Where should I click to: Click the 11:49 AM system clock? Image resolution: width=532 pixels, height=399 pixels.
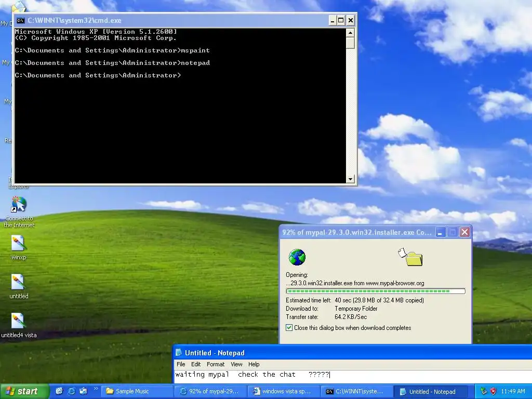(513, 391)
